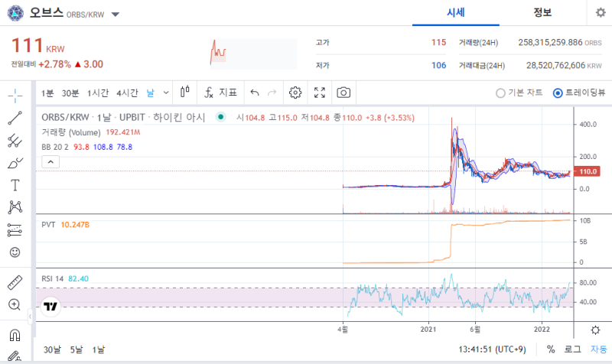Toggle 로그 logarithmic scale
Image resolution: width=612 pixels, height=364 pixels.
point(572,349)
